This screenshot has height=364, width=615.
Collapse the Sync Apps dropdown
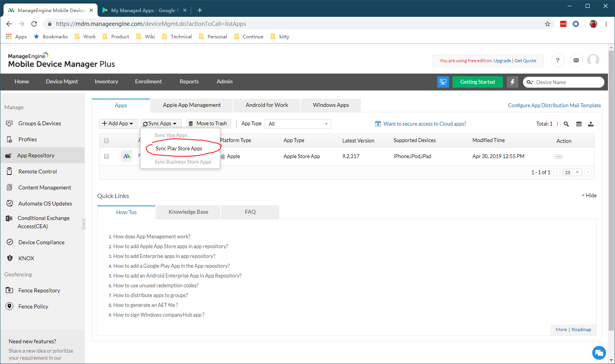pyautogui.click(x=161, y=124)
